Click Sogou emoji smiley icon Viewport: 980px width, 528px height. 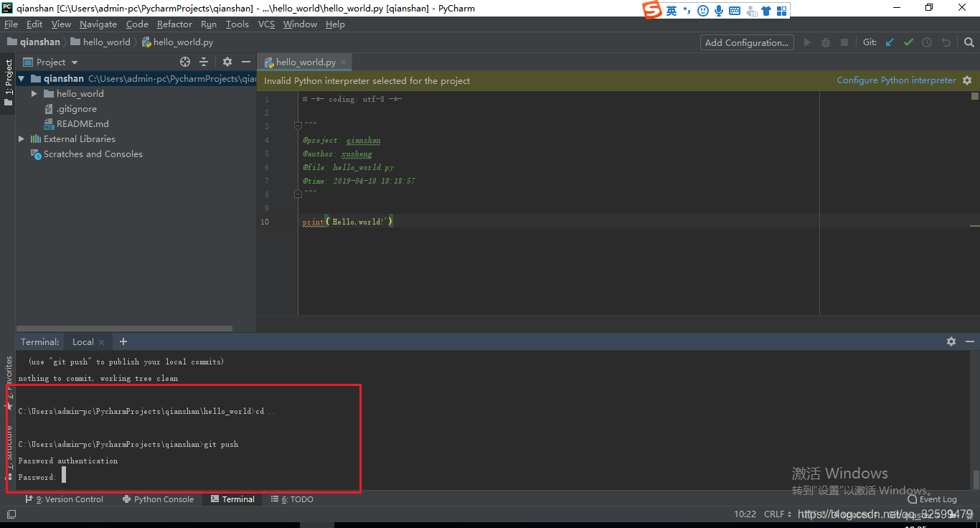(x=703, y=10)
